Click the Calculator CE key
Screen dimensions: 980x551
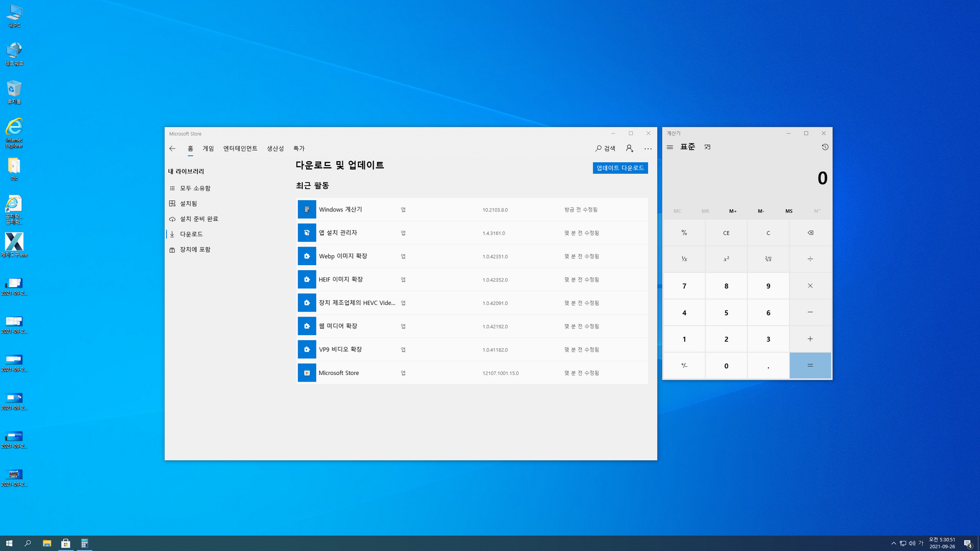(726, 233)
